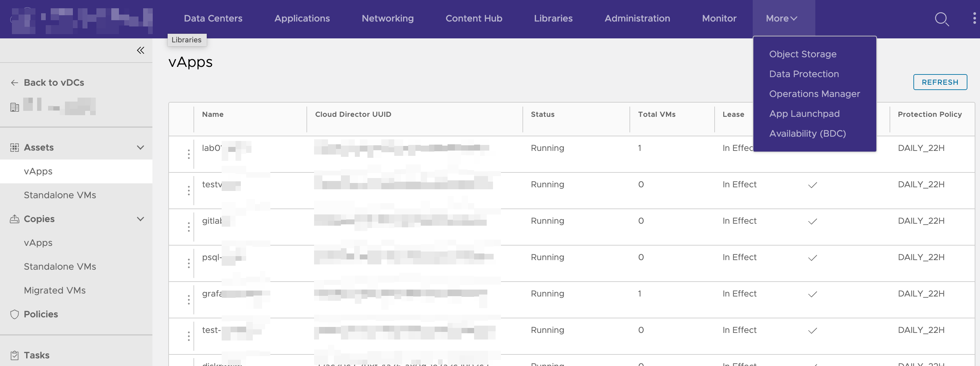Select Availability (BDC) menu entry
This screenshot has width=980, height=366.
tap(807, 133)
